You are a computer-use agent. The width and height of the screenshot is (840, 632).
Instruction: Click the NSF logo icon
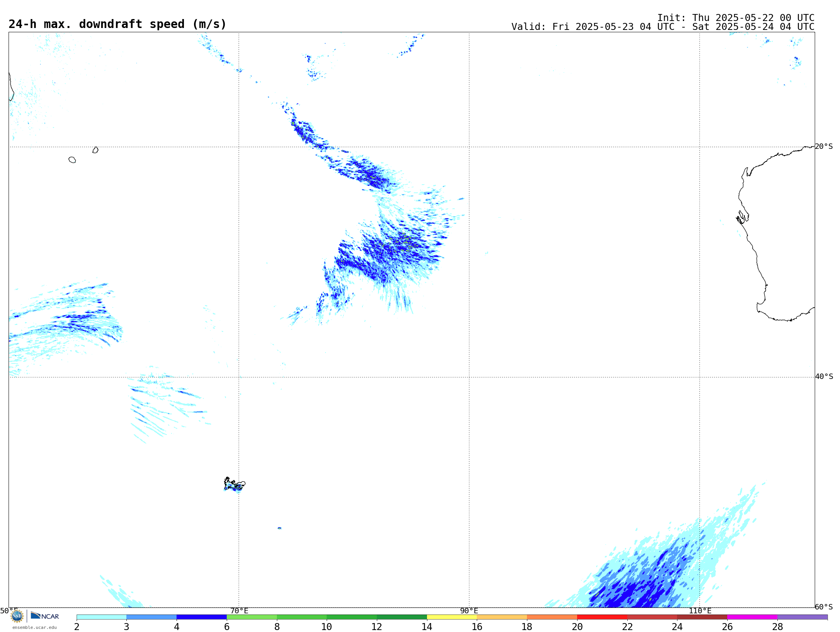tap(17, 616)
